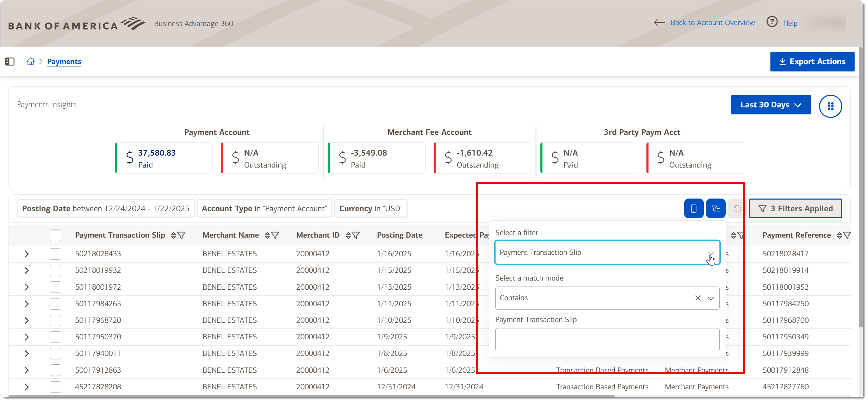Check the box for slip 50117950370
The image size is (868, 402).
click(55, 337)
